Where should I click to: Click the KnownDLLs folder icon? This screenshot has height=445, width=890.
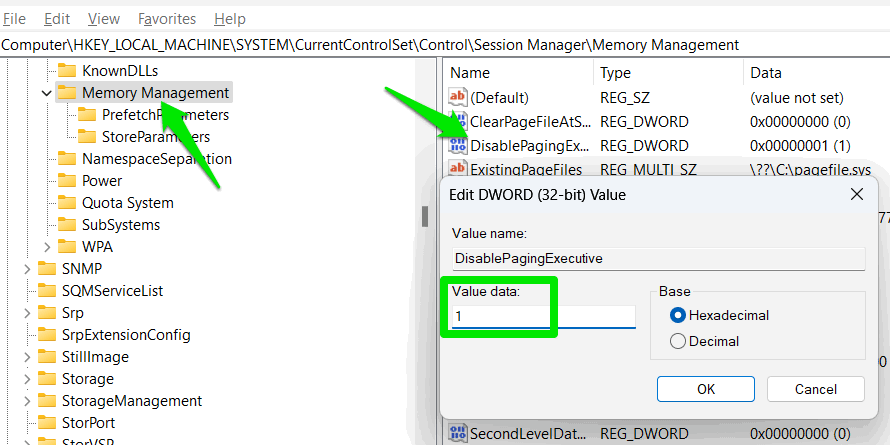[x=67, y=71]
